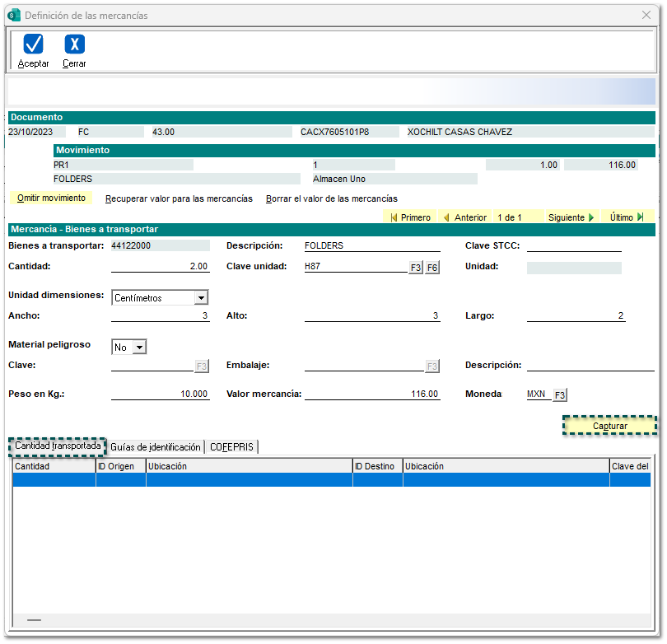Switch to Guías de identificación tab
Image resolution: width=667 pixels, height=644 pixels.
pyautogui.click(x=156, y=447)
